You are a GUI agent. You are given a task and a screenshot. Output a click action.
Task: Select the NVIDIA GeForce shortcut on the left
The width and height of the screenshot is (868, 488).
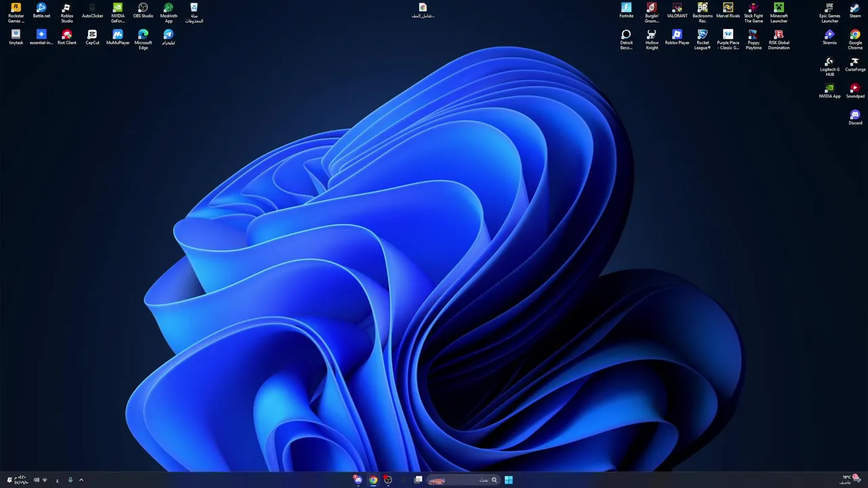[117, 13]
